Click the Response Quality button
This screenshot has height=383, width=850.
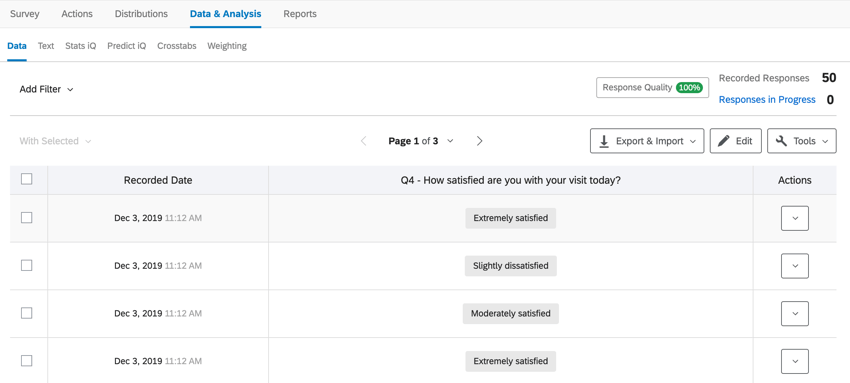pos(652,87)
